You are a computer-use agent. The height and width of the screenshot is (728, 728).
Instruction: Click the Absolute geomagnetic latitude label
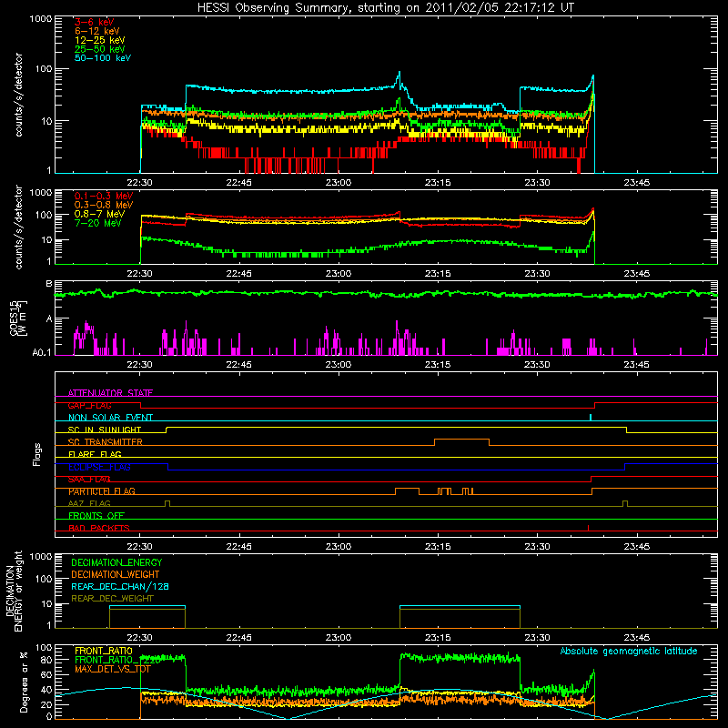pyautogui.click(x=629, y=651)
